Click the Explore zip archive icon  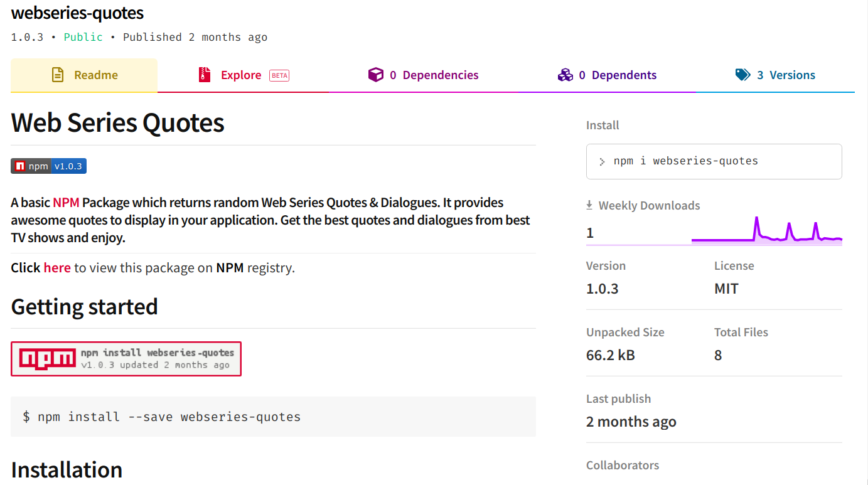(205, 75)
